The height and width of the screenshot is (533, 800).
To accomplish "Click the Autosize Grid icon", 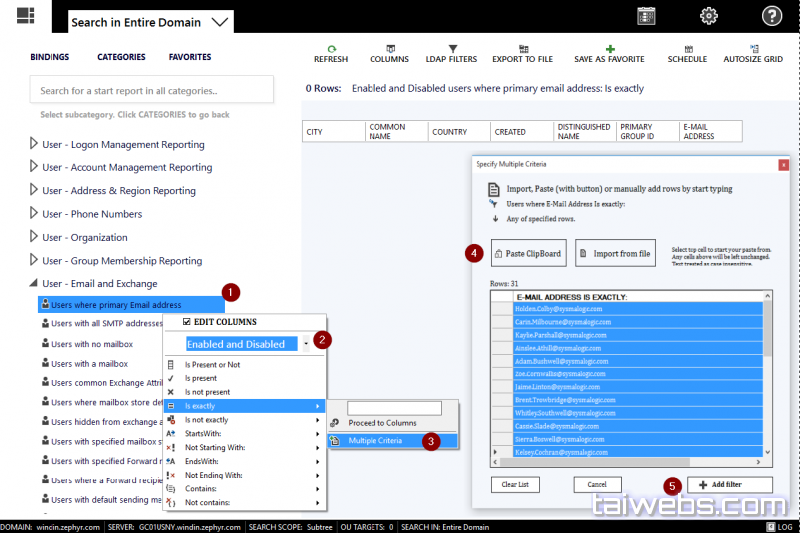I will point(753,48).
